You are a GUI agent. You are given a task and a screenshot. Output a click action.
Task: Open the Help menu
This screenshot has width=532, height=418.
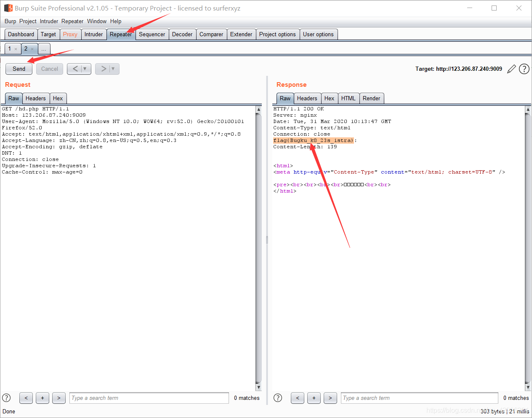pos(116,21)
